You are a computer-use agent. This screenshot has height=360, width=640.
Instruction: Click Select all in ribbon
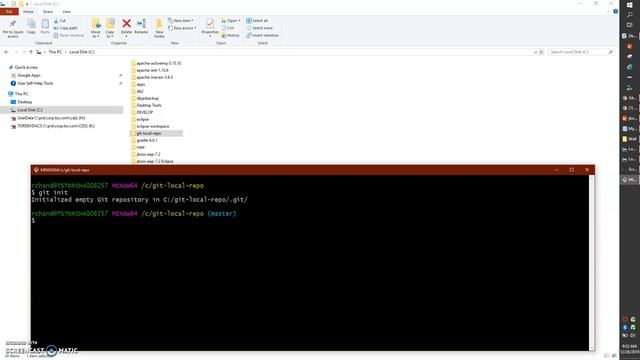tap(257, 20)
